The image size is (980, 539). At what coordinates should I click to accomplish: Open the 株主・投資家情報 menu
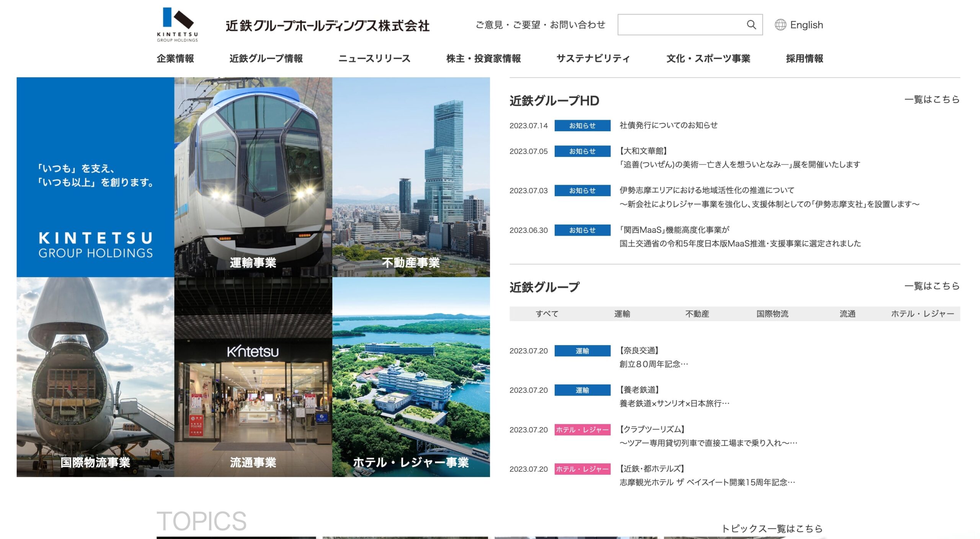pyautogui.click(x=483, y=59)
